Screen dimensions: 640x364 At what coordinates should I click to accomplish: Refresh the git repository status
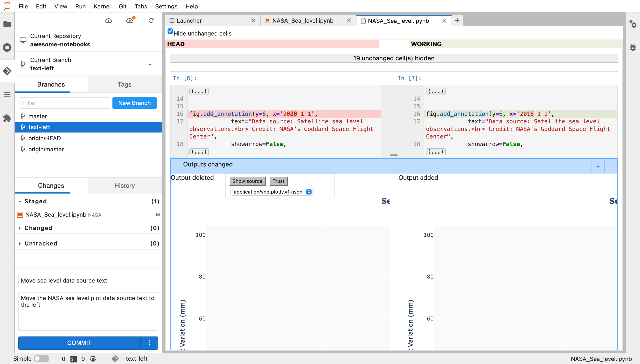tap(151, 20)
